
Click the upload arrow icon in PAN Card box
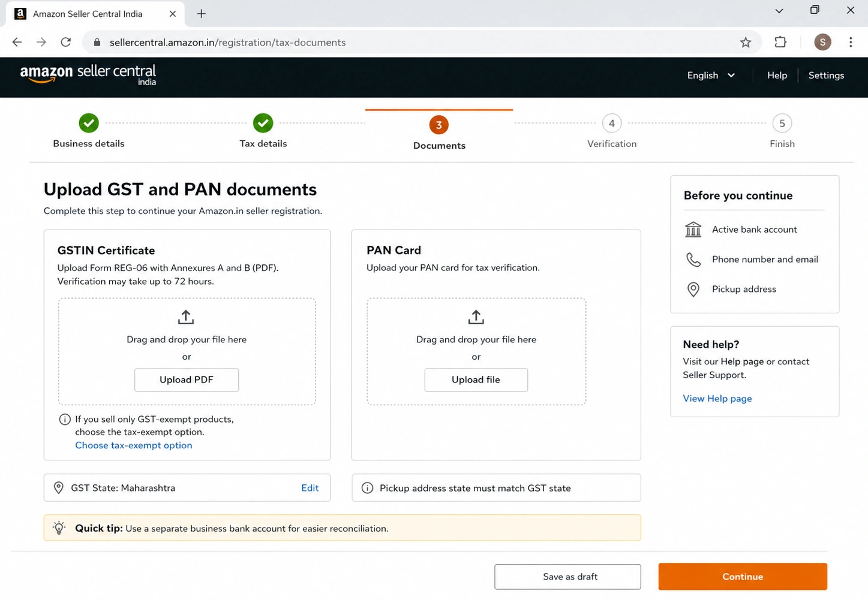pos(476,317)
